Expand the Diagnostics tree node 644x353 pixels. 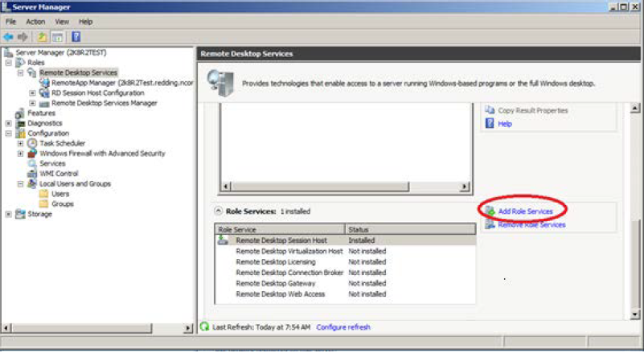pyautogui.click(x=9, y=123)
